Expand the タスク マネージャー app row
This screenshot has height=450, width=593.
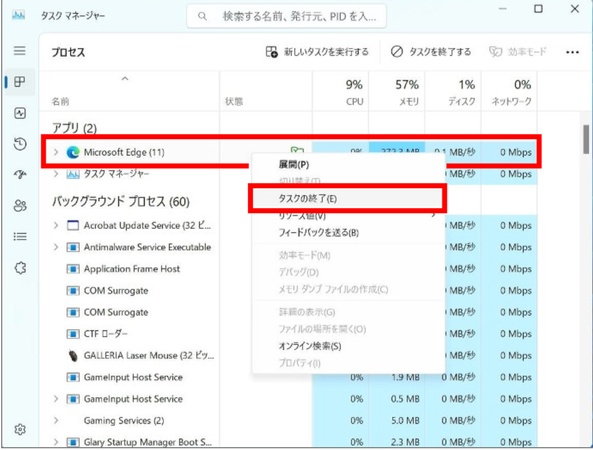pos(56,174)
